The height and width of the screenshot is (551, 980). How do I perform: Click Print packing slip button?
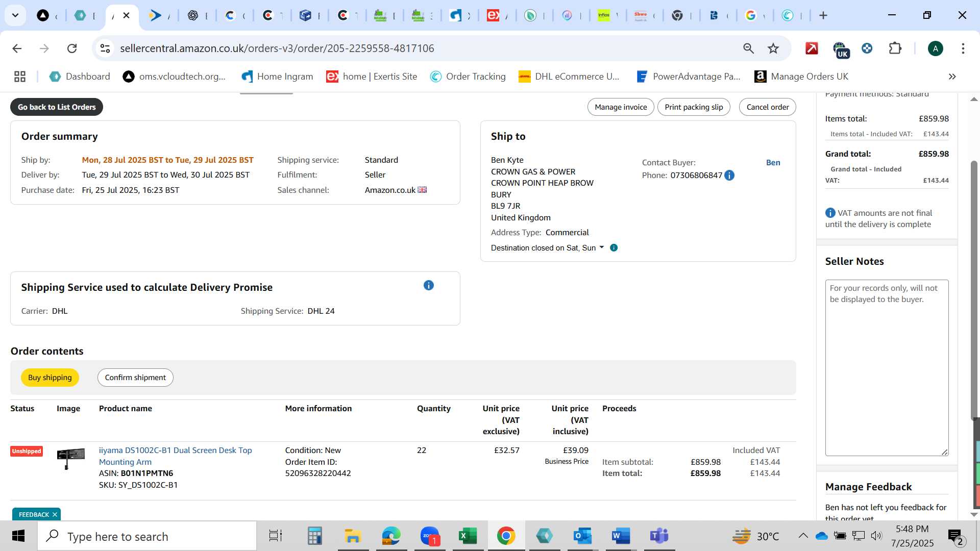[x=694, y=107]
